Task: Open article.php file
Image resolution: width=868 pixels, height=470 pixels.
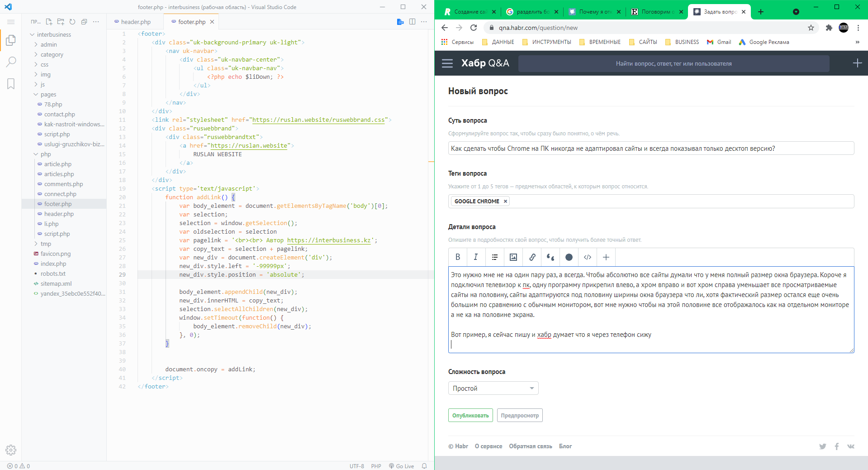Action: [57, 164]
